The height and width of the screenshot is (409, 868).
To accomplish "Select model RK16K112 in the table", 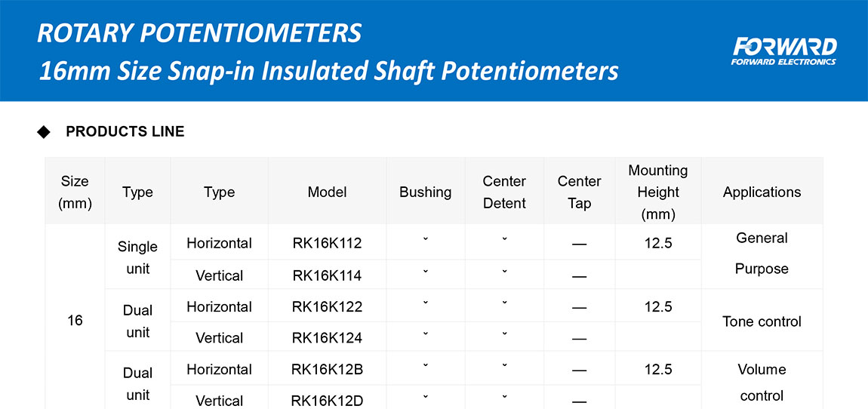I will (x=327, y=243).
